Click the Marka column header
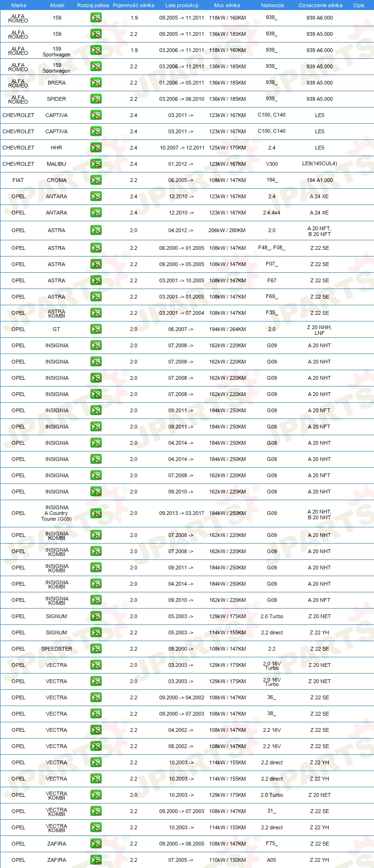 (x=19, y=5)
